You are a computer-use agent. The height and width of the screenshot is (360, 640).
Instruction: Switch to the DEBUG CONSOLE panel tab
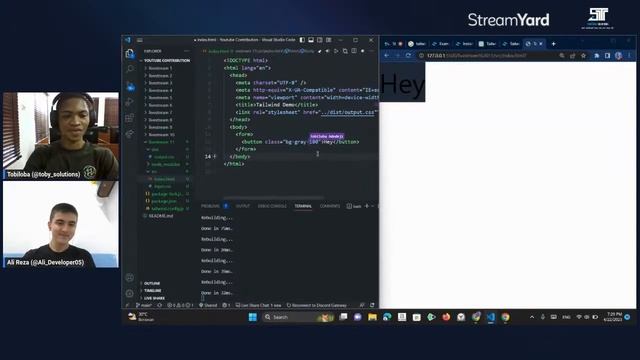click(x=272, y=206)
